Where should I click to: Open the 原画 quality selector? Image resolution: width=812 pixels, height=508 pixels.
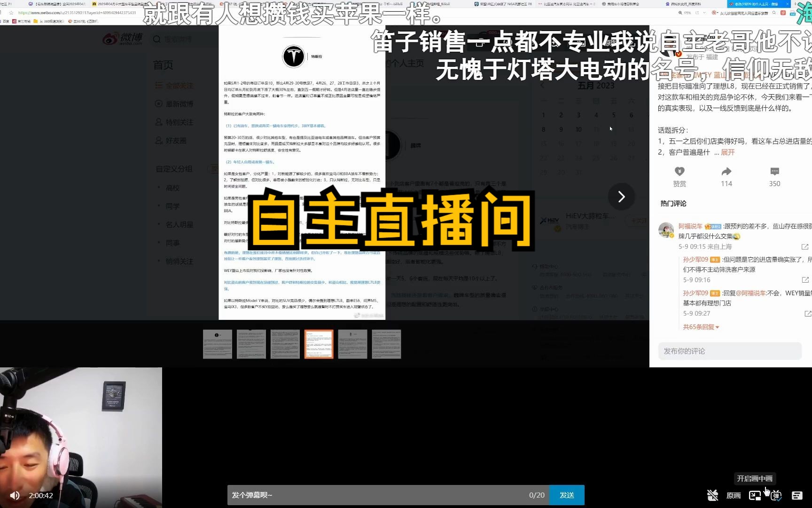pos(734,495)
